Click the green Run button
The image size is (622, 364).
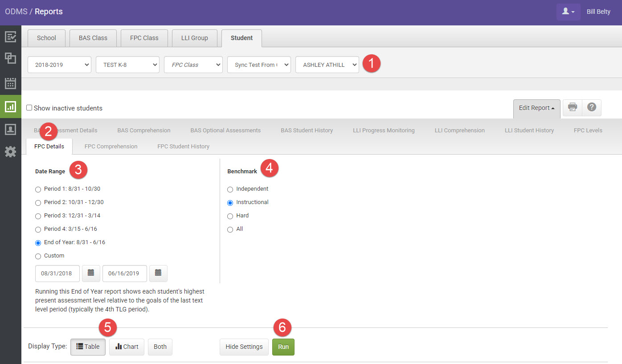click(283, 347)
